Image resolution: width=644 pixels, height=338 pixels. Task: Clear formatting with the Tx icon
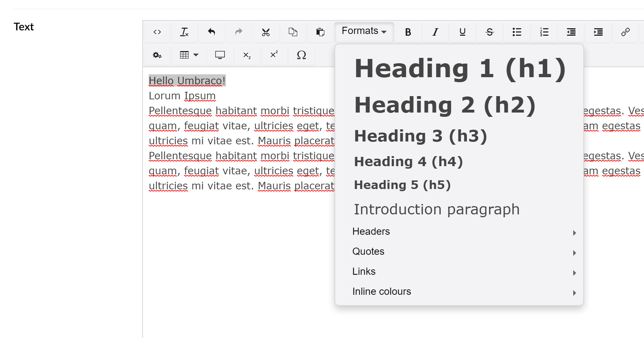point(184,32)
